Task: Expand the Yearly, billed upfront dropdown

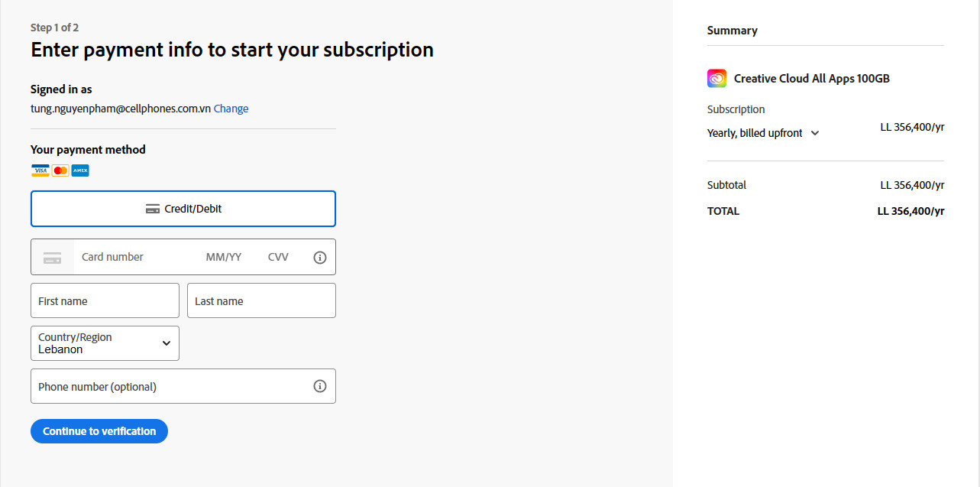Action: point(762,133)
